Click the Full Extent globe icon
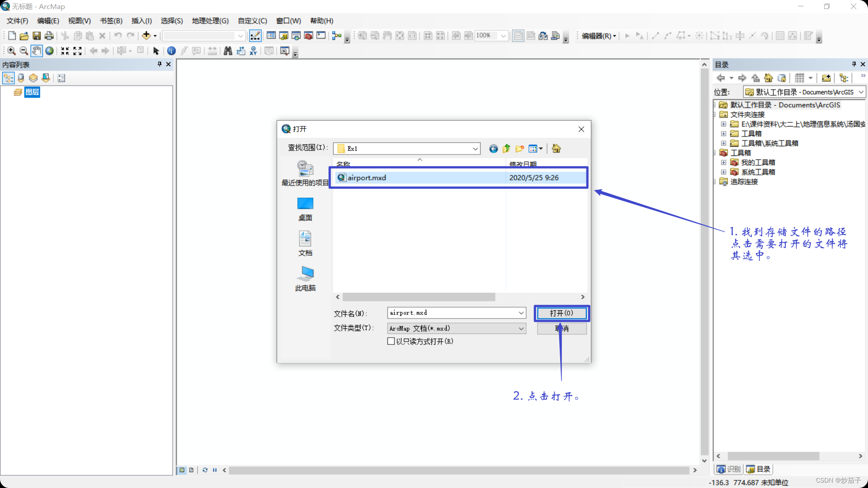Screen dimensions: 868x488 click(x=50, y=51)
